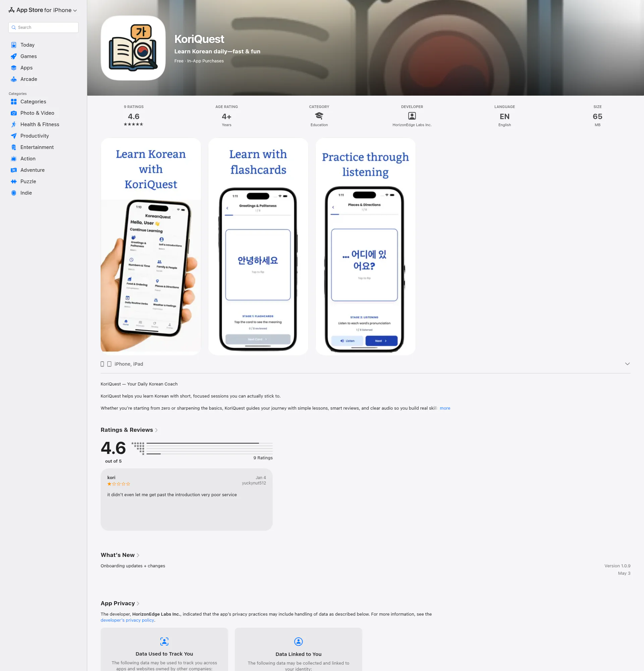
Task: Click the developer person icon
Action: click(412, 116)
